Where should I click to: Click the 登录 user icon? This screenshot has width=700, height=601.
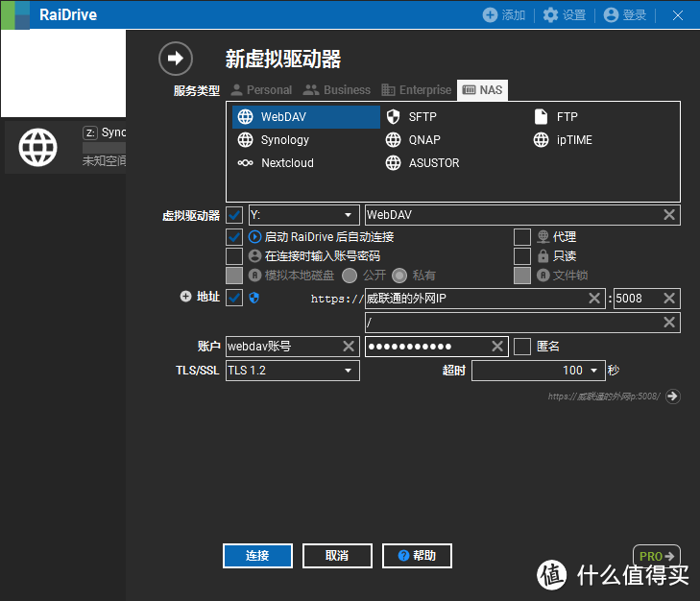click(611, 14)
